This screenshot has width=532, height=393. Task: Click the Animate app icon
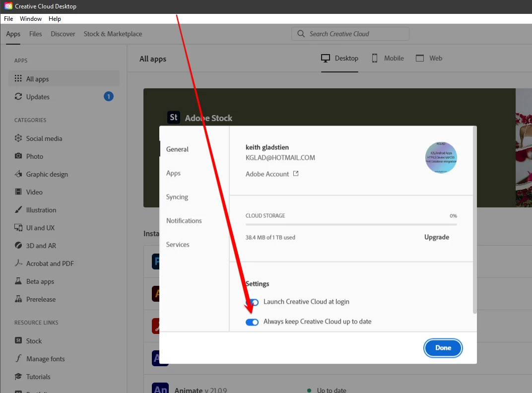[160, 388]
